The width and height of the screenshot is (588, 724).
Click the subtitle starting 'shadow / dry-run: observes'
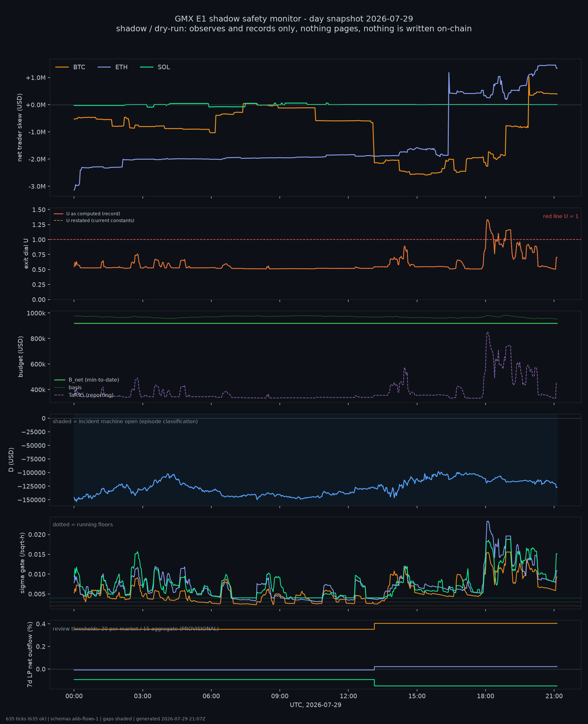(294, 28)
